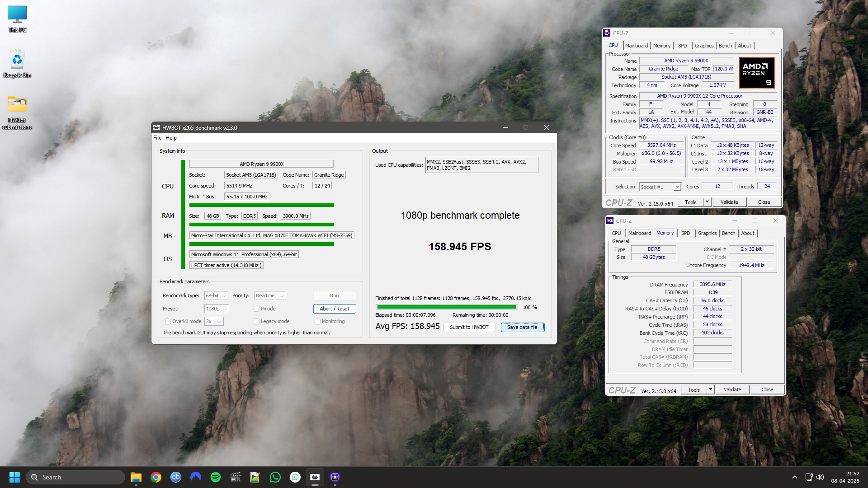
Task: Open second WhatsApp white icon in taskbar
Action: [295, 477]
